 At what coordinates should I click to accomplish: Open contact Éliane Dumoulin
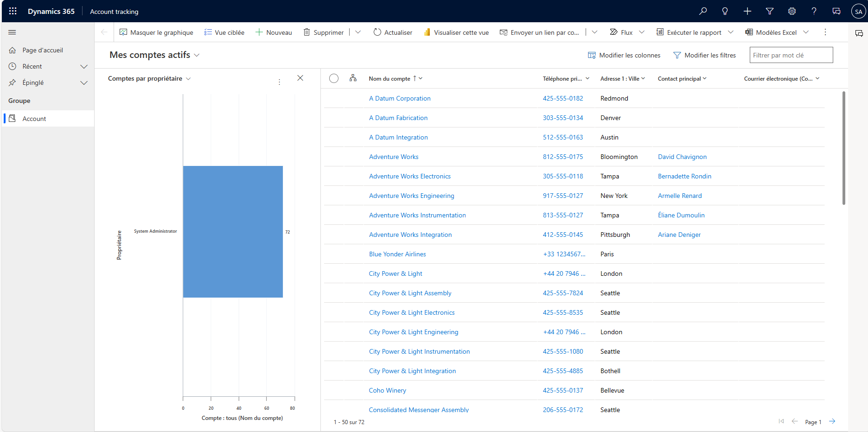(681, 215)
